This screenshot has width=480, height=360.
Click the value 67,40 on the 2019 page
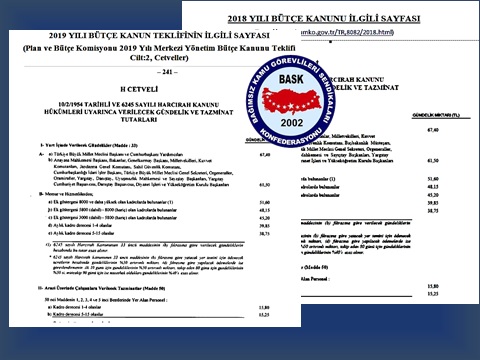point(265,155)
